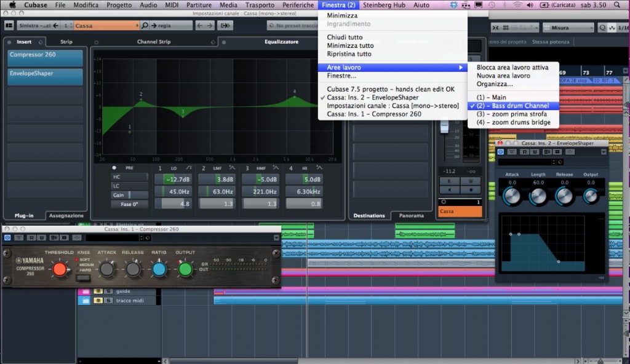Click the Read R button on the fader strip
This screenshot has height=364, width=630.
click(449, 181)
